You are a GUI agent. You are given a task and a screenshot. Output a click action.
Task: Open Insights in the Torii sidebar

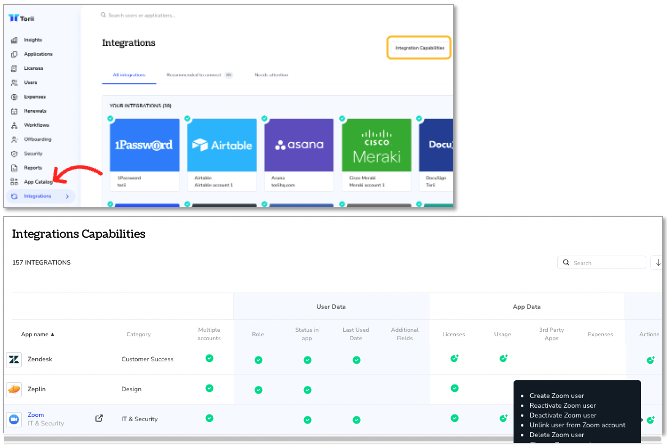33,40
